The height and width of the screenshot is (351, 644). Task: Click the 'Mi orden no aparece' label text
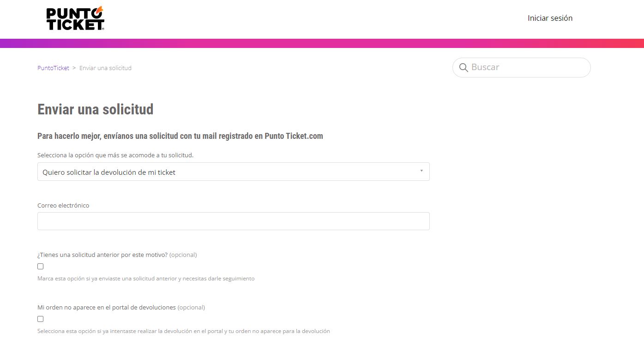point(107,307)
